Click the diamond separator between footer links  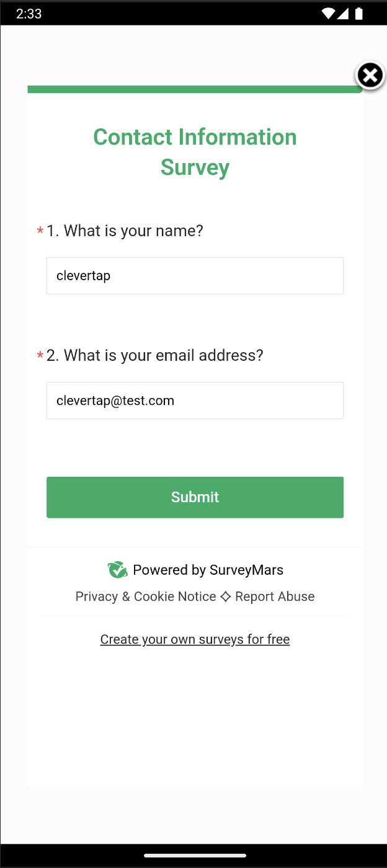pyautogui.click(x=225, y=596)
